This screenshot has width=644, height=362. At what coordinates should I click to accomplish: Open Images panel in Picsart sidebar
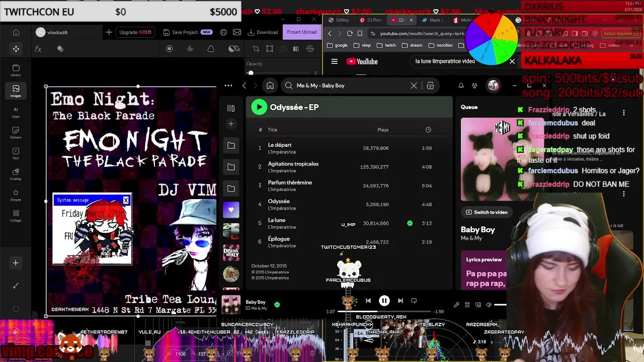click(x=16, y=91)
